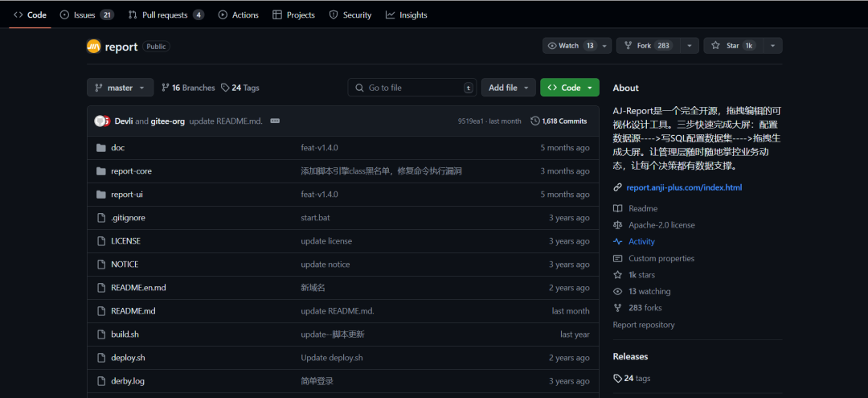Screen dimensions: 868x398
Task: Click the derby.log file icon
Action: click(100, 380)
